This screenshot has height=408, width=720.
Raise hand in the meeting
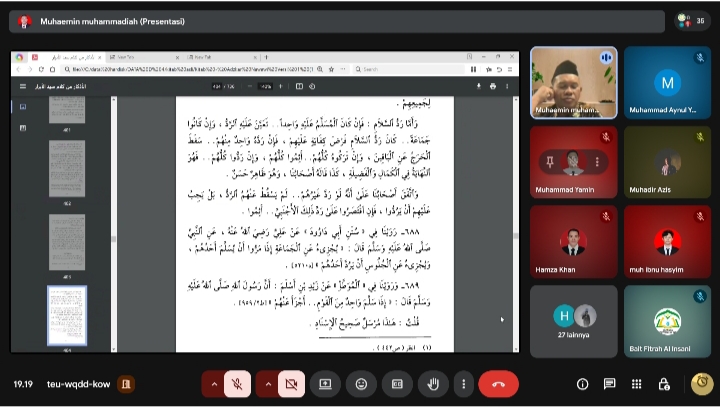[x=433, y=384]
